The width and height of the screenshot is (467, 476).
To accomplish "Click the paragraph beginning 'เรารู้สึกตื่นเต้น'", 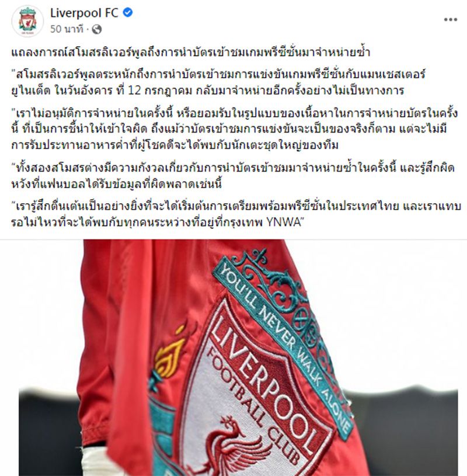I will click(x=236, y=214).
